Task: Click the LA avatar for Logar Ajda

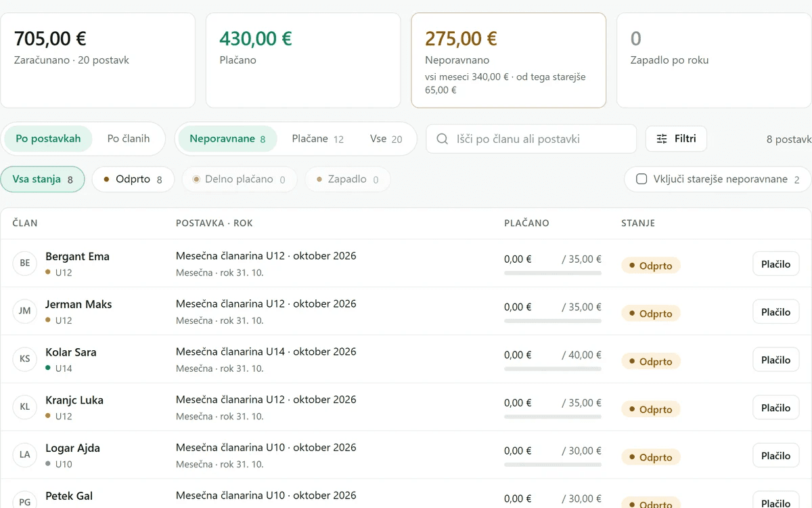Action: (25, 454)
